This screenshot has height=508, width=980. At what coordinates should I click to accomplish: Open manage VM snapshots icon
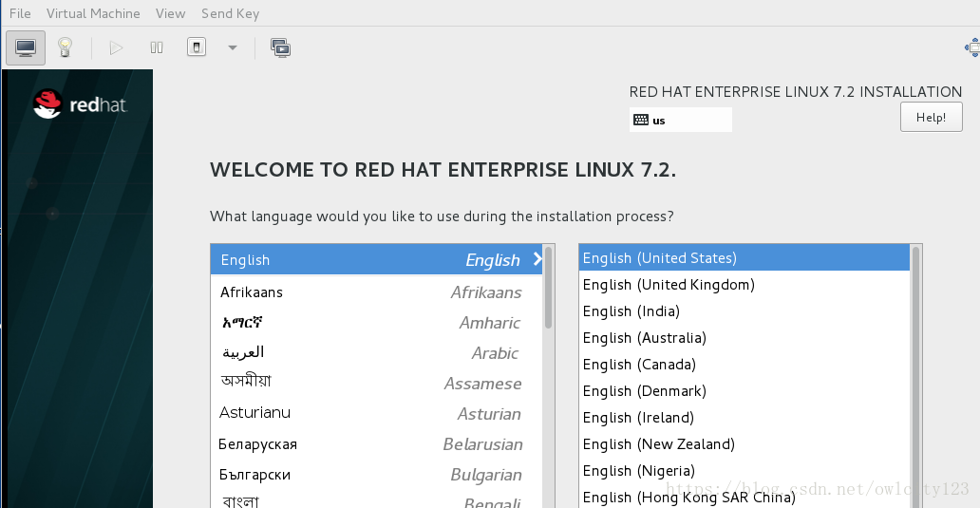pos(281,47)
